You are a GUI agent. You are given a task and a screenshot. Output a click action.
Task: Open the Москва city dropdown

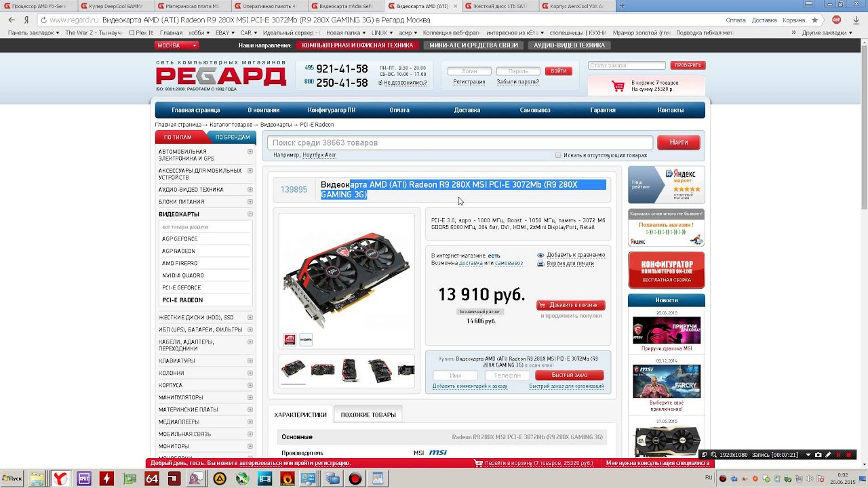point(176,45)
